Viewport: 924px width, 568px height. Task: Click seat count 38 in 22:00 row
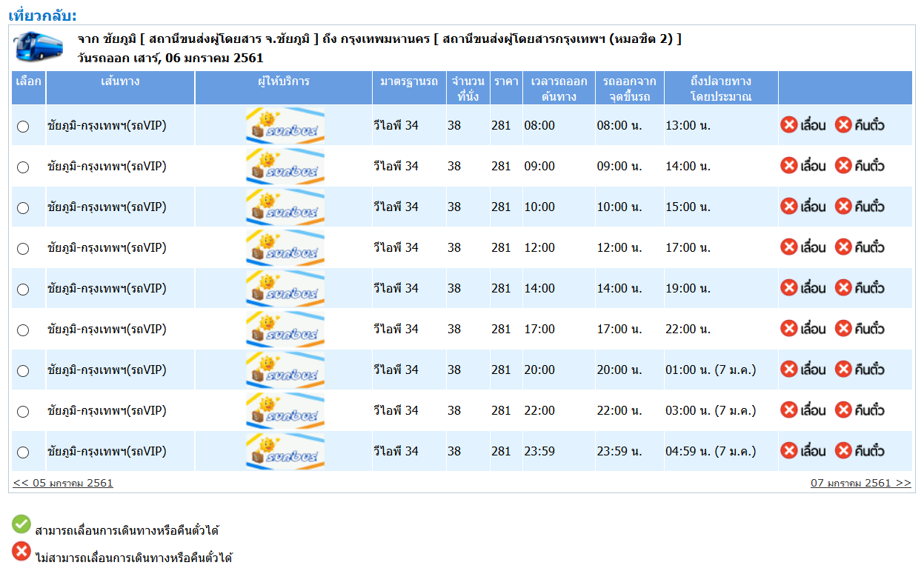454,410
